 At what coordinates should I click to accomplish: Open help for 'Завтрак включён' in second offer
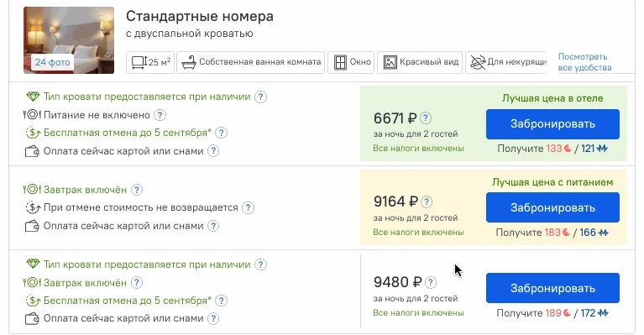pyautogui.click(x=137, y=190)
